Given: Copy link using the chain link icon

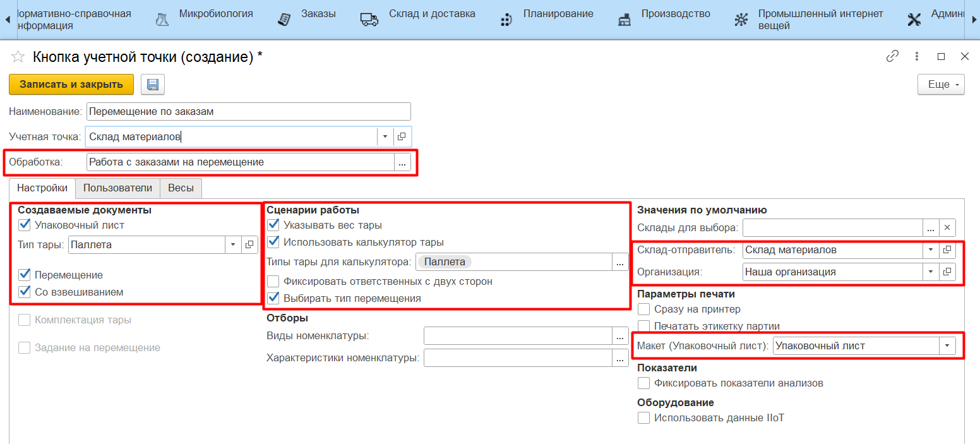Looking at the screenshot, I should 892,56.
